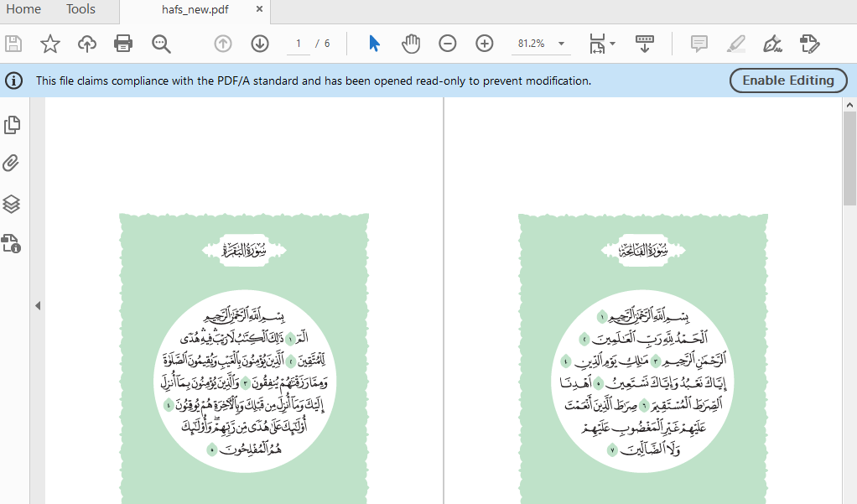Open find text search tool
Viewport: 857px width, 504px height.
click(161, 44)
